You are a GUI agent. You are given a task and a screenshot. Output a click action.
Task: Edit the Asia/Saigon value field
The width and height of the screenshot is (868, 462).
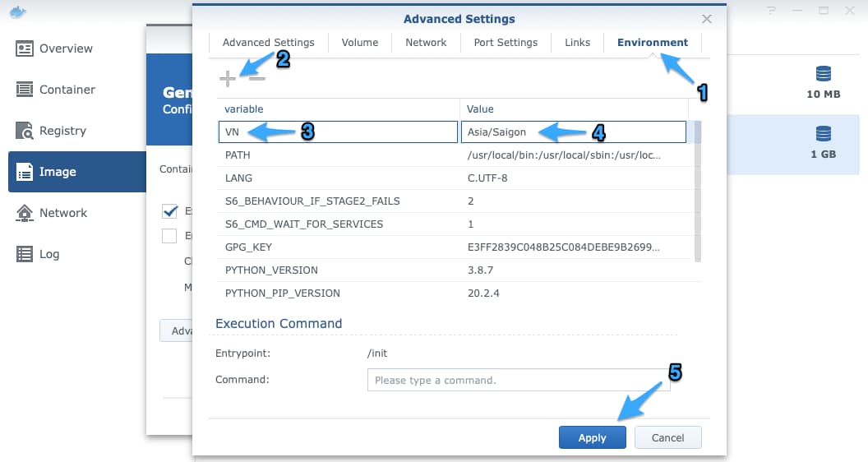[x=573, y=132]
